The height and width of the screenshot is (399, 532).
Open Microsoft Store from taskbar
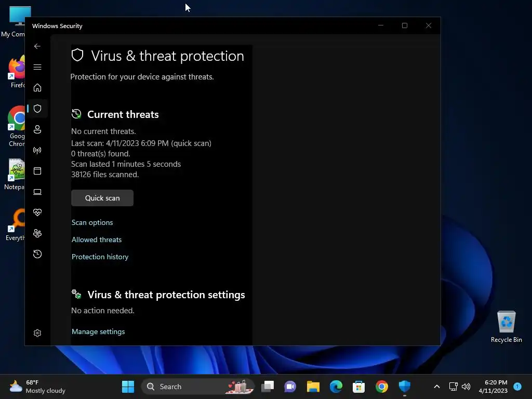[358, 387]
